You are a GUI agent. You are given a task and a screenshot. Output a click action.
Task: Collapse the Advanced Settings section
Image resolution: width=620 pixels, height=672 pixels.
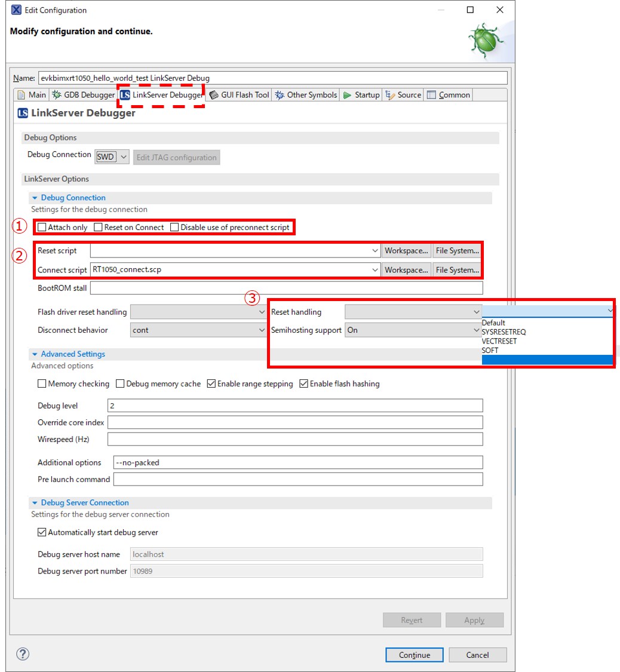point(35,354)
